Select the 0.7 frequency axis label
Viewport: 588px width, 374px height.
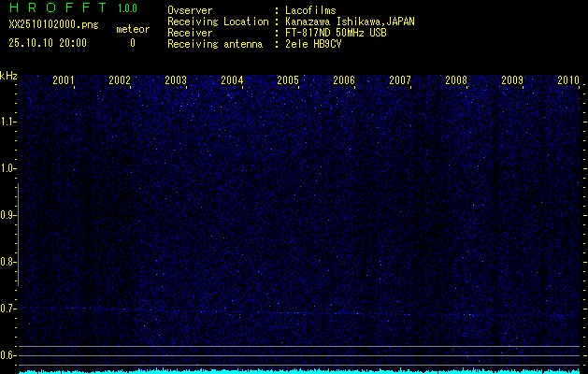pyautogui.click(x=8, y=309)
